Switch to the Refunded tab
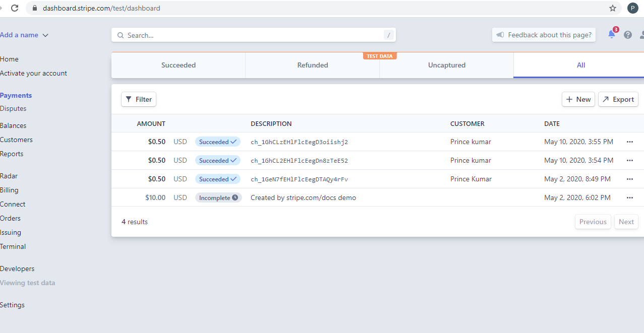644x333 pixels. pos(313,65)
